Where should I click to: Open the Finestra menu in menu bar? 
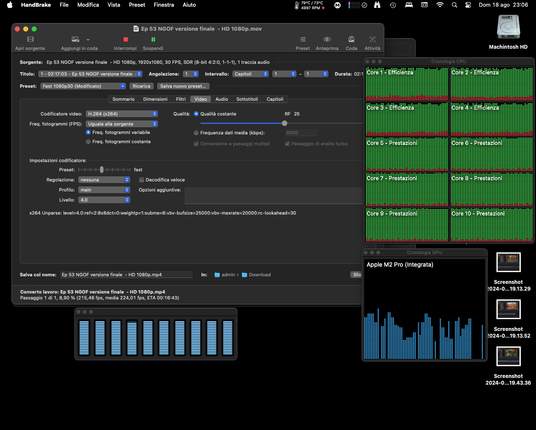pyautogui.click(x=164, y=5)
